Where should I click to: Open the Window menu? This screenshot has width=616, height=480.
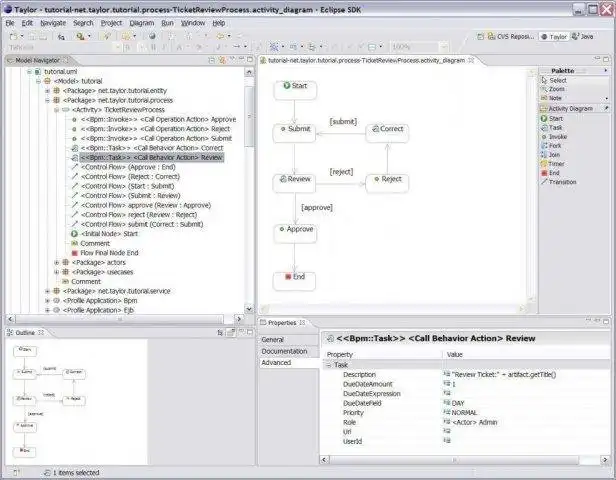[193, 23]
